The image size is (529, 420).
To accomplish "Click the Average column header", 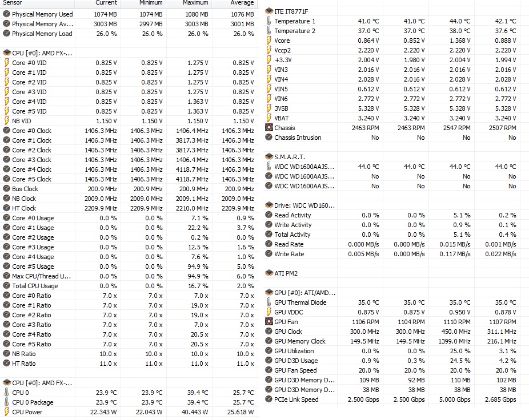I will point(242,3).
